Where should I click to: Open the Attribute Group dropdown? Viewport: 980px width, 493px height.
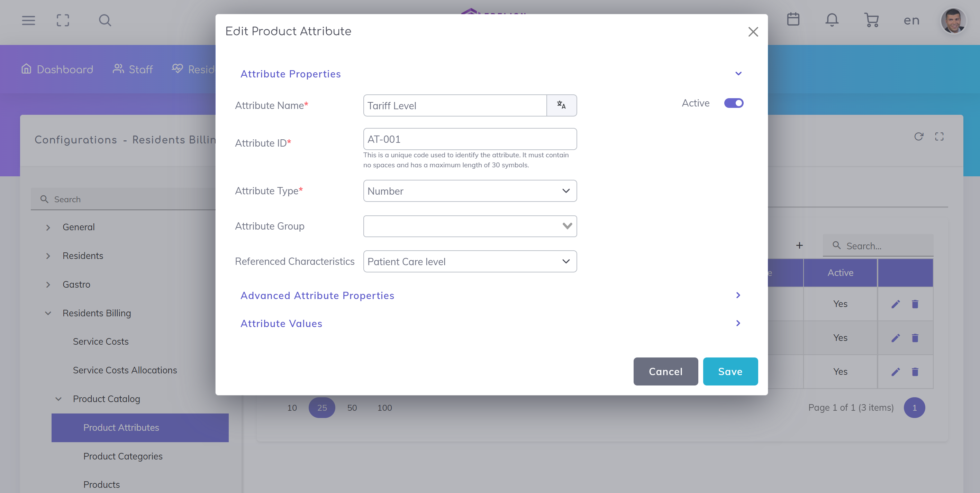pyautogui.click(x=470, y=226)
